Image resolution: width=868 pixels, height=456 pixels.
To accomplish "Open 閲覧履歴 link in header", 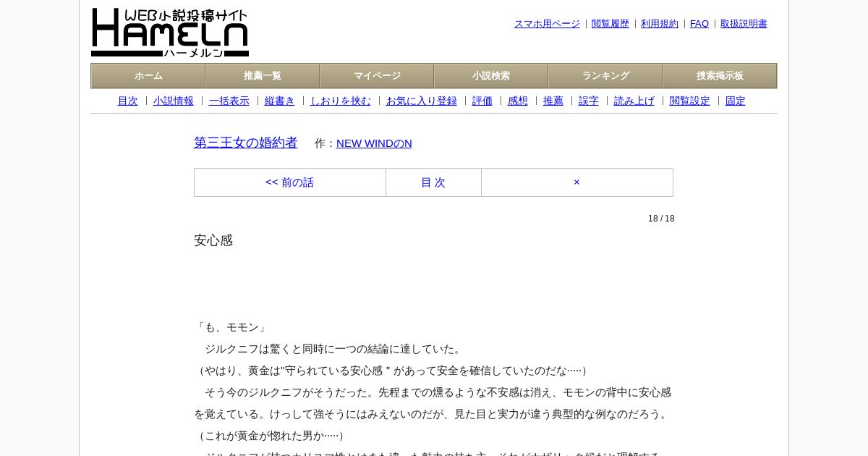I will (610, 24).
